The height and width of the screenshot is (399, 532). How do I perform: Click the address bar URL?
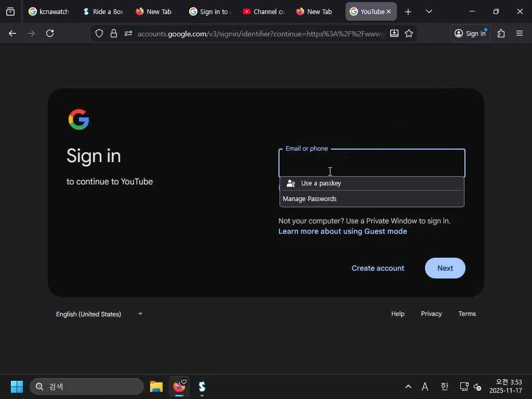click(261, 34)
